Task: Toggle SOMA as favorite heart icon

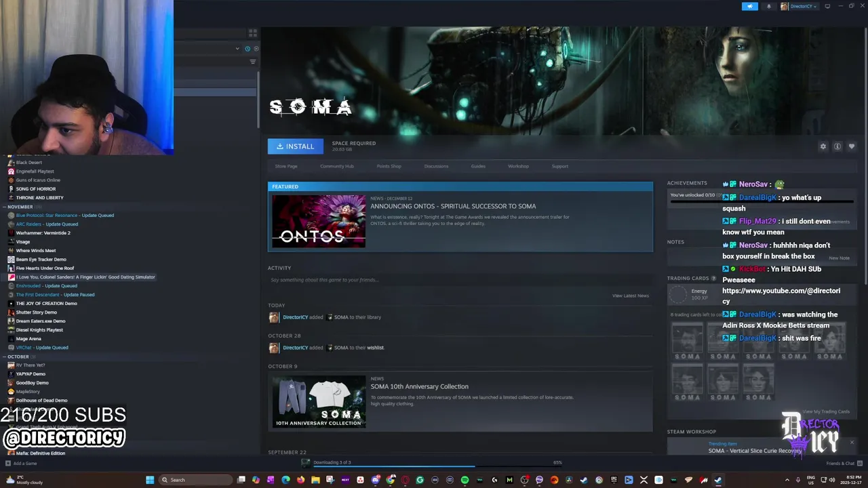Action: (x=852, y=146)
